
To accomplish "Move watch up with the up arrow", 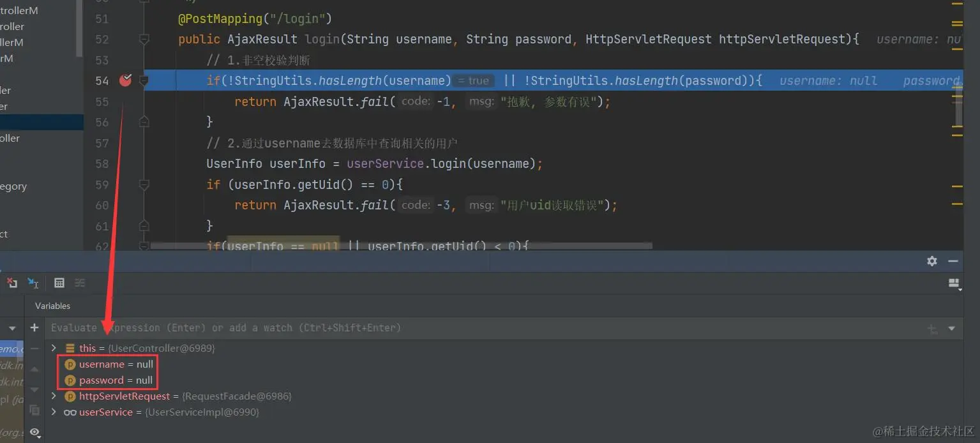I will [34, 368].
